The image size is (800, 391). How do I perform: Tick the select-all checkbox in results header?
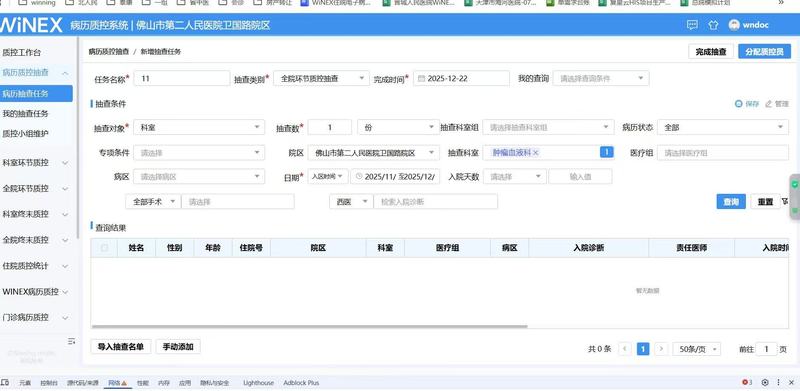(x=105, y=248)
